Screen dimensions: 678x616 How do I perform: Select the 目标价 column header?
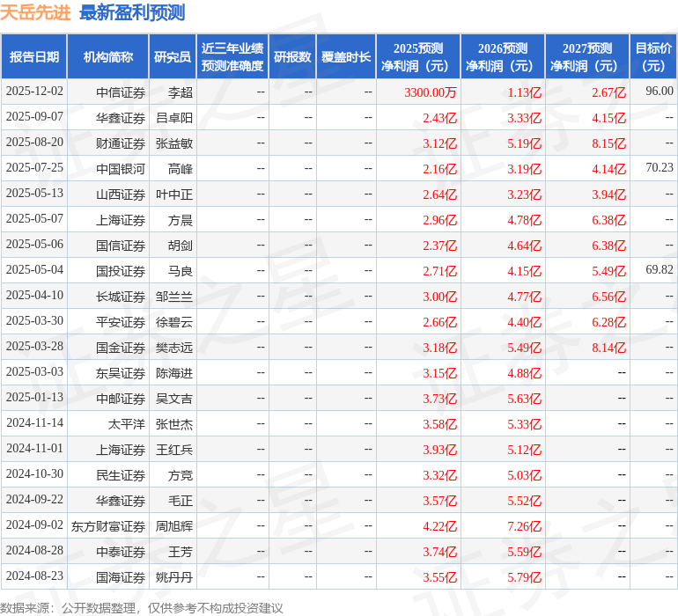coord(653,57)
